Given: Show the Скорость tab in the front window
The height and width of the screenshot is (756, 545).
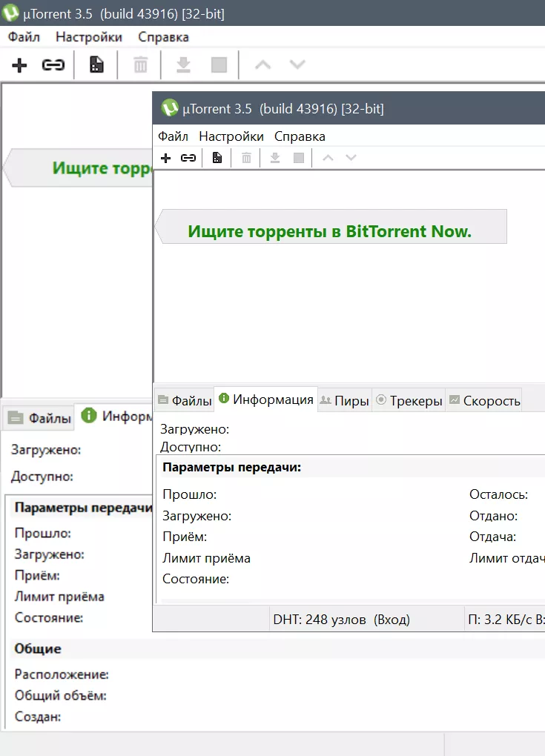Looking at the screenshot, I should tap(484, 401).
